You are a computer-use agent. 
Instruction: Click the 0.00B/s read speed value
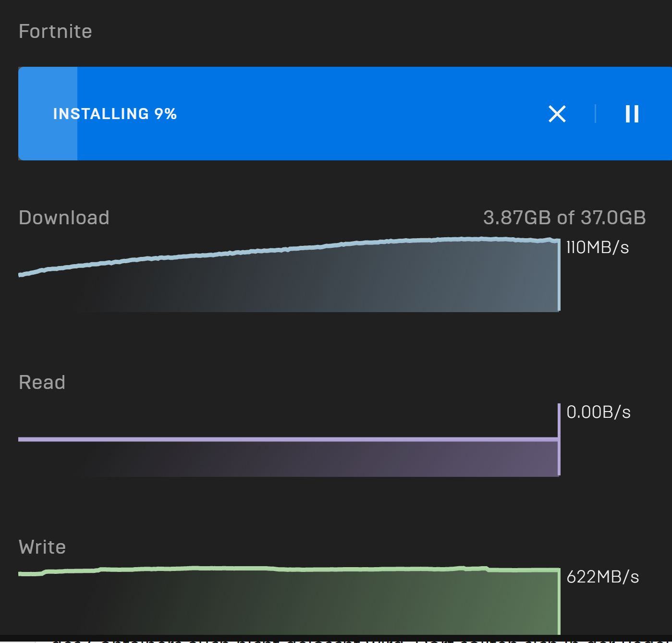point(599,412)
